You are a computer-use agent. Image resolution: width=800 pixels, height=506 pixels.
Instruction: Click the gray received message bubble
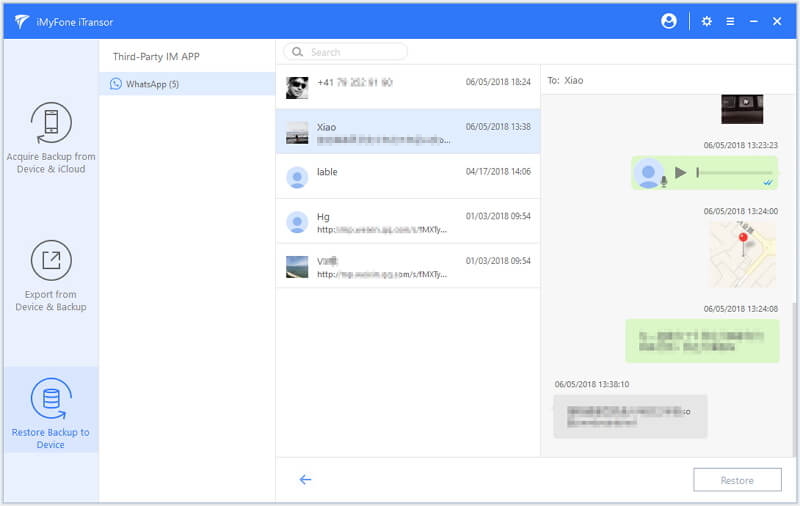coord(631,416)
